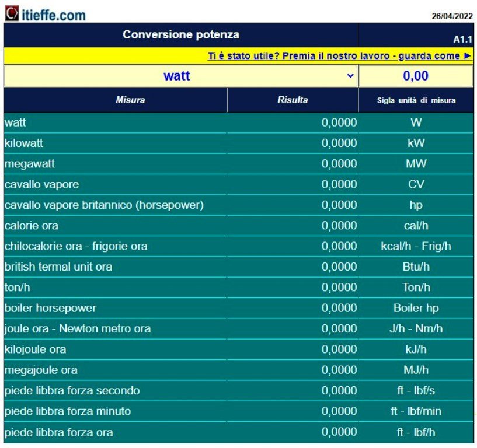
Task: Click the 'MJ/h' unit symbol
Action: 416,370
